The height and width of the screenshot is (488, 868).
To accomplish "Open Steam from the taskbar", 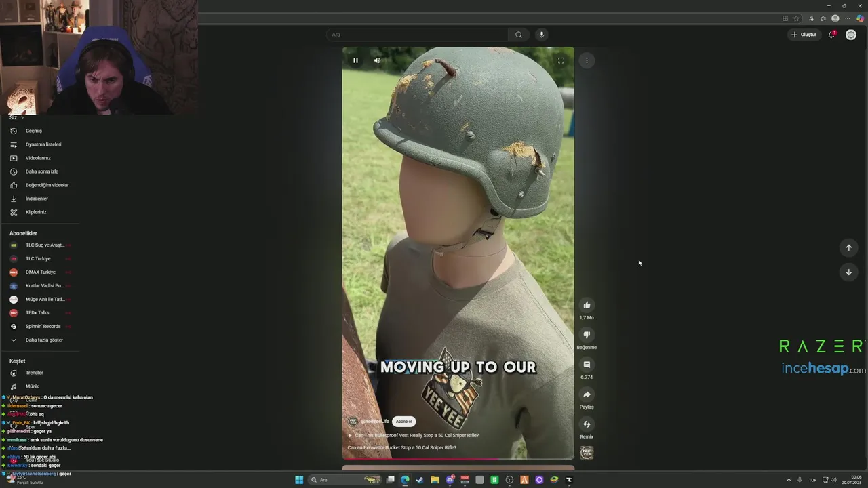I will (420, 480).
